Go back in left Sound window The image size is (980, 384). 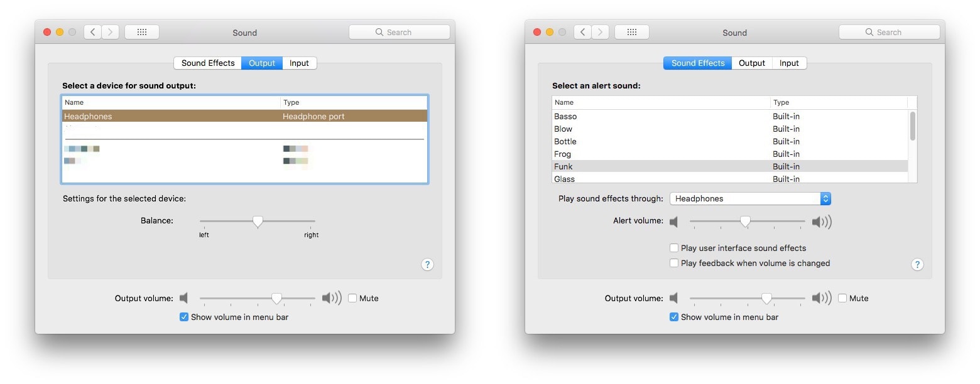93,32
